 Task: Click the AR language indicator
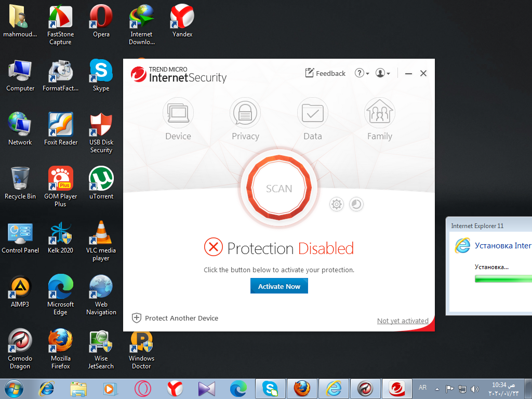tap(422, 388)
